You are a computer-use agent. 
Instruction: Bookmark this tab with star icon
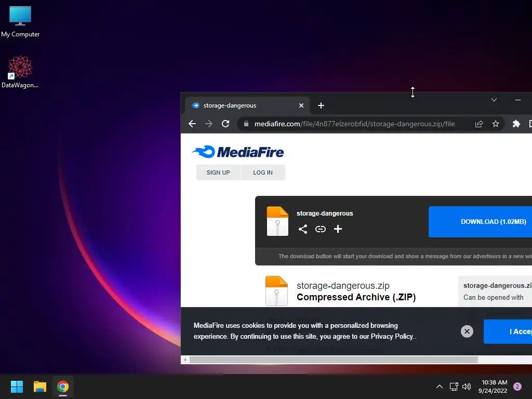click(496, 124)
